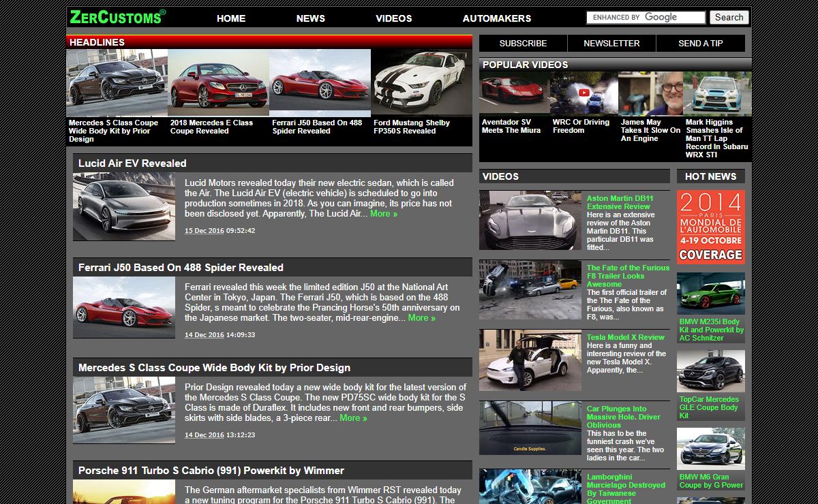Viewport: 818px width, 504px height.
Task: Click 'More »' in the Ferrari J50 article
Action: click(422, 318)
